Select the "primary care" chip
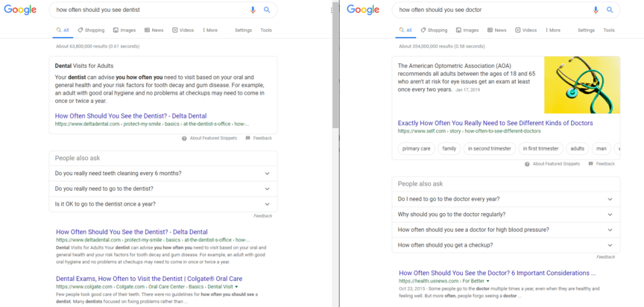 point(417,148)
